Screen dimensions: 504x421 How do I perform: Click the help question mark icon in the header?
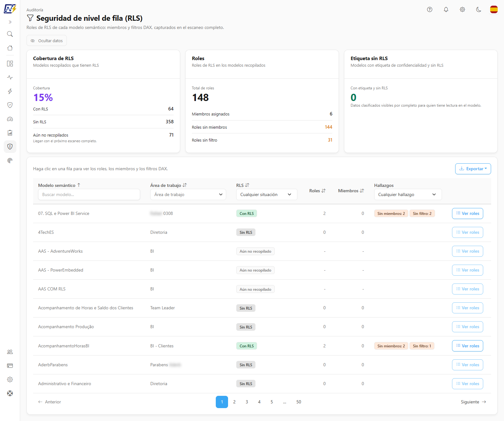(x=430, y=9)
